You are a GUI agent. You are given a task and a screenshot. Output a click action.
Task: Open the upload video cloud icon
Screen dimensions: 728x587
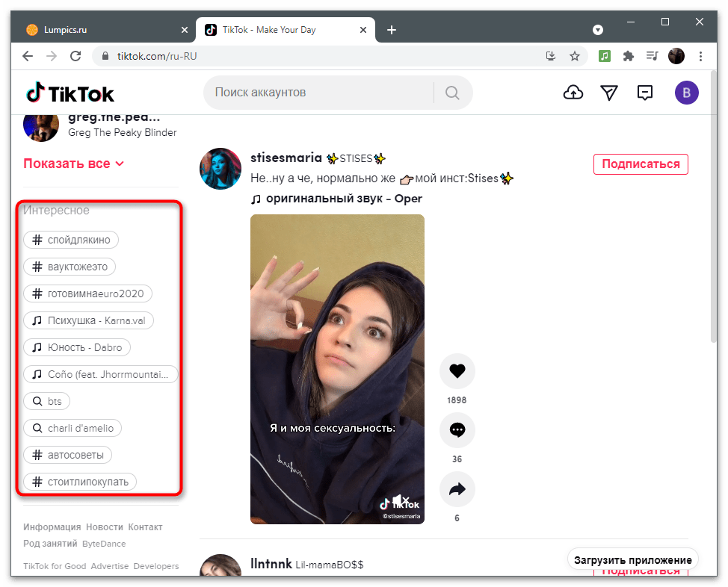tap(573, 93)
